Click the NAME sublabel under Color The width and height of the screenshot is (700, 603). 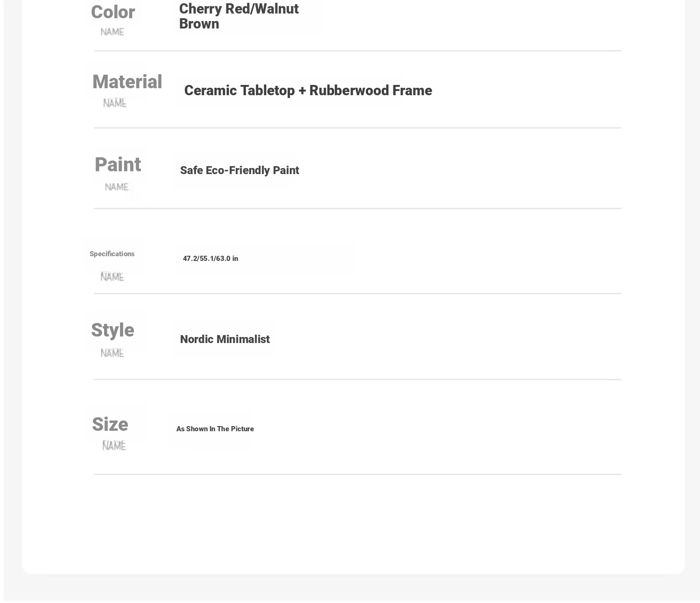click(112, 32)
